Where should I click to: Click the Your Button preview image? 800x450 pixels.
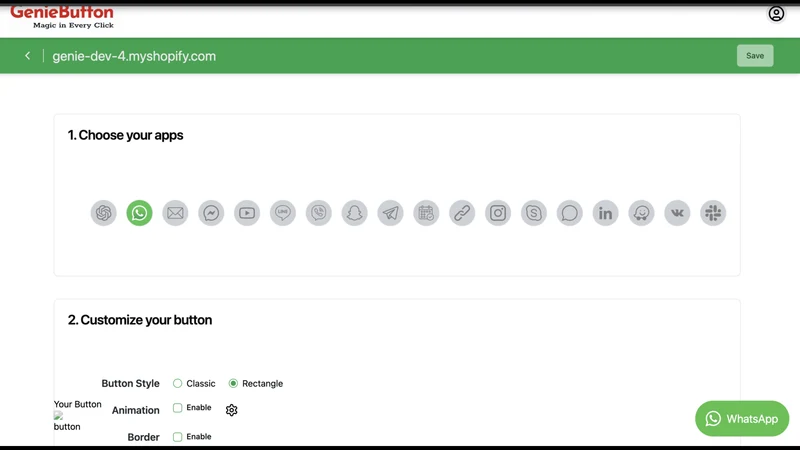(67, 421)
